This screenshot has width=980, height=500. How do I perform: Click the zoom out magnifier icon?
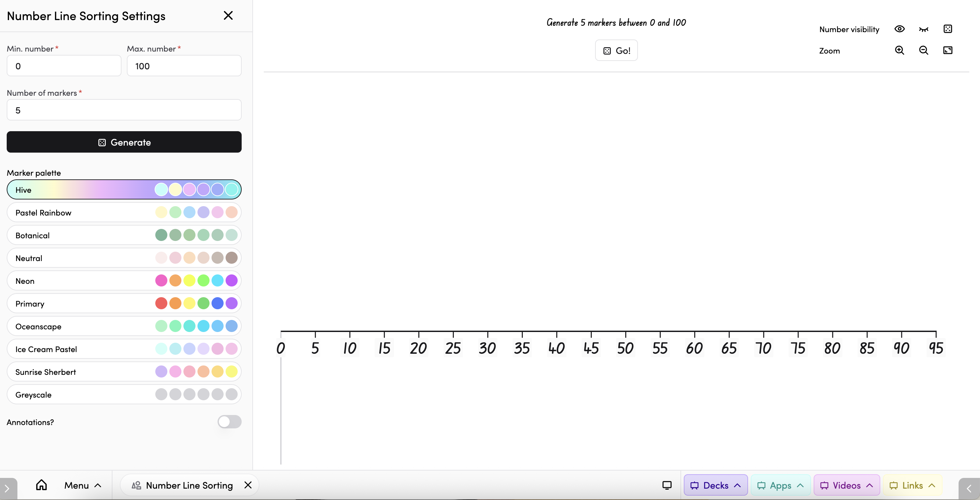[923, 50]
